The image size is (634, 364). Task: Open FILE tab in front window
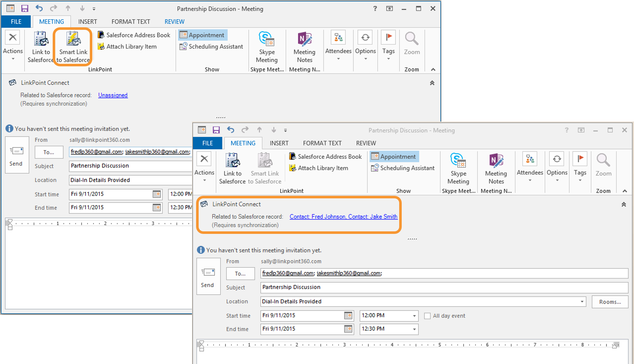pos(208,143)
